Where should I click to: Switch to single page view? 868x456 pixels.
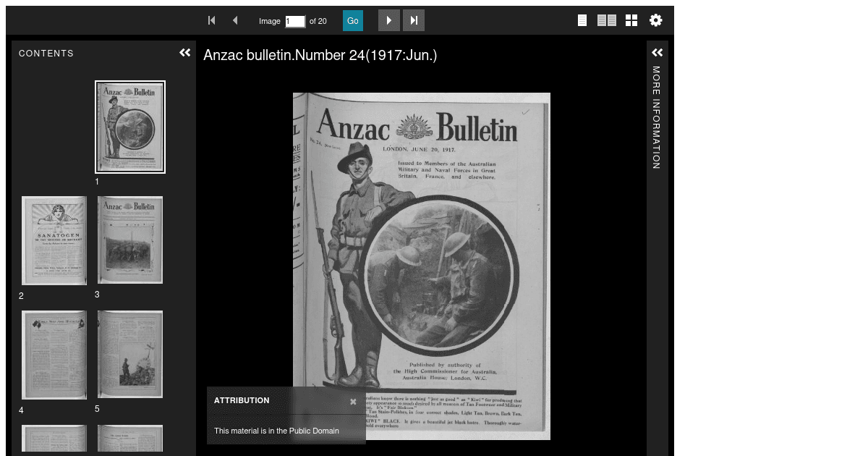click(582, 20)
